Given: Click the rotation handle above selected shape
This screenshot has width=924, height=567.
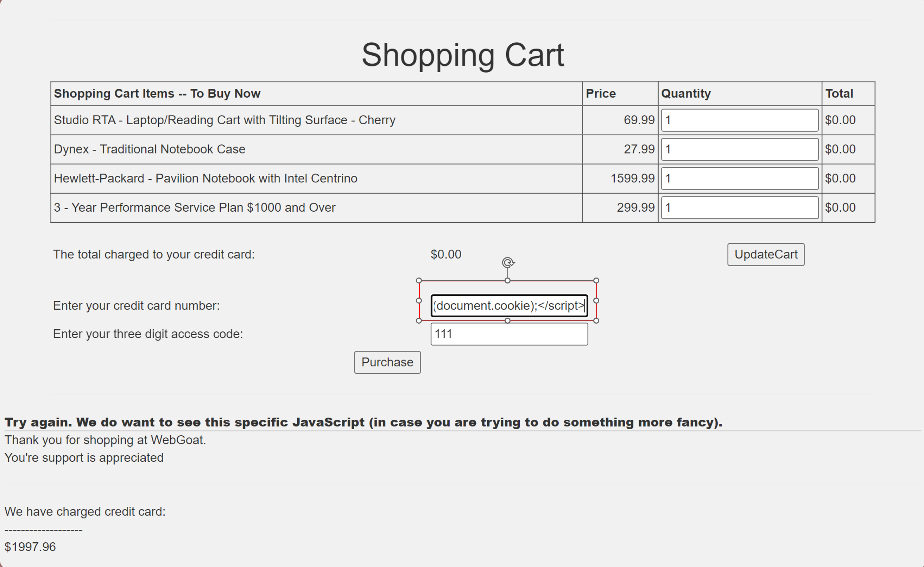Looking at the screenshot, I should point(508,262).
